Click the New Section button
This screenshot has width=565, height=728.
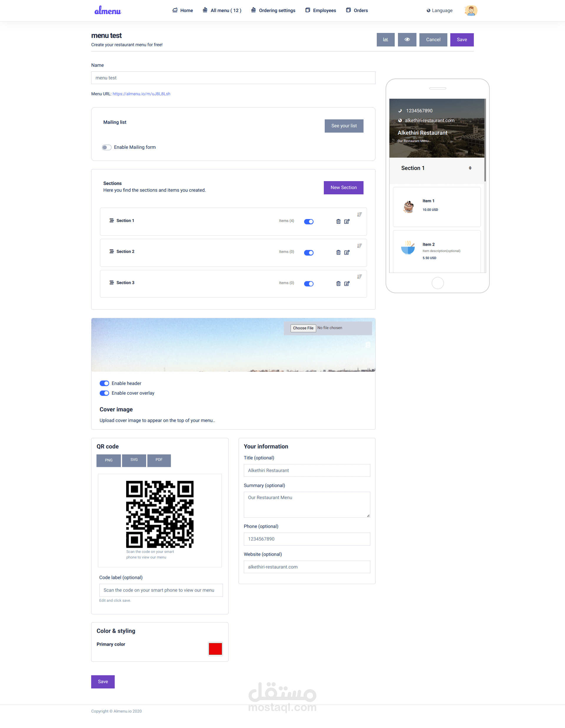tap(344, 188)
